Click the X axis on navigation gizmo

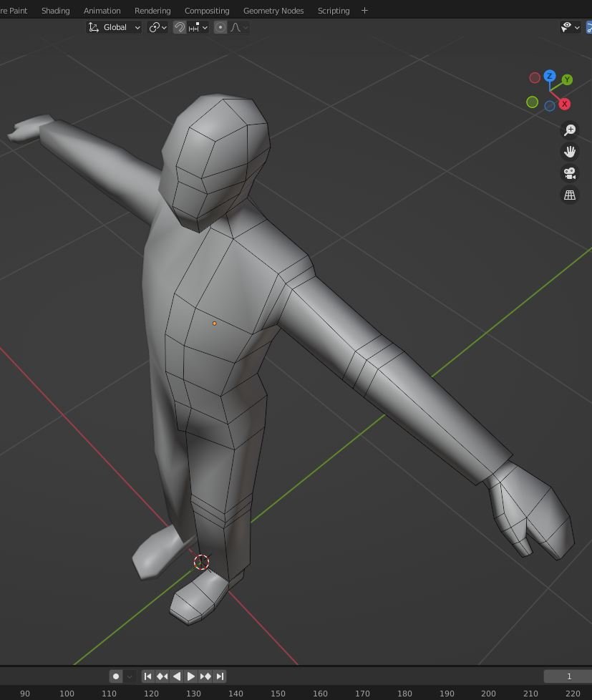[x=564, y=104]
